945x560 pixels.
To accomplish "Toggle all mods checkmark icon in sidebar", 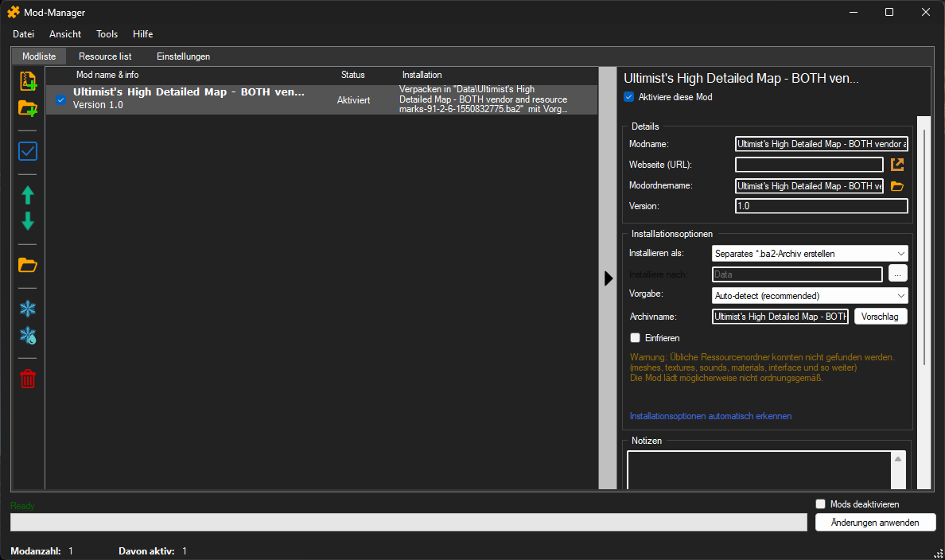I will pyautogui.click(x=28, y=151).
